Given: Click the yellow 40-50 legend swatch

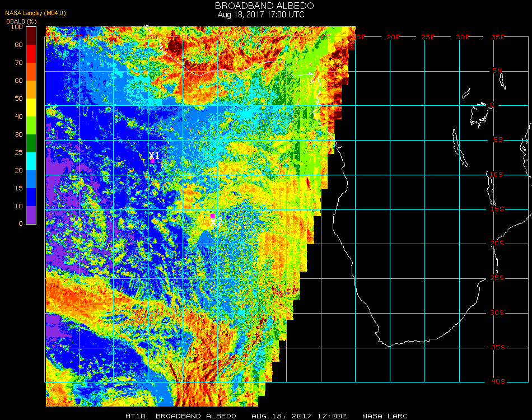Looking at the screenshot, I should [x=31, y=108].
